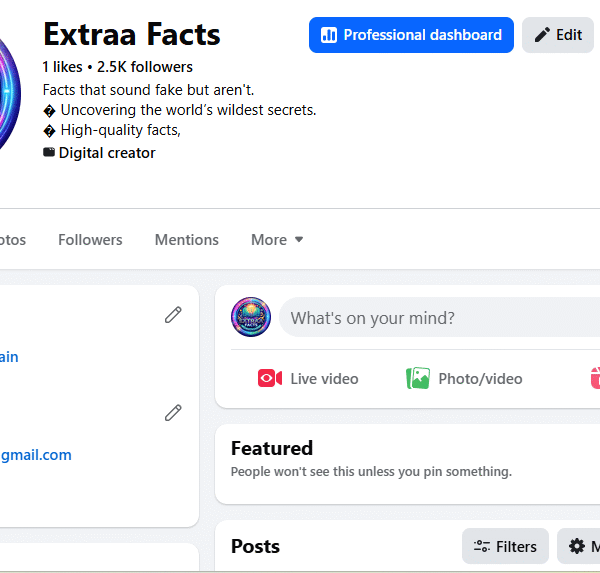
Task: Click the '2.5K followers' text
Action: click(145, 67)
